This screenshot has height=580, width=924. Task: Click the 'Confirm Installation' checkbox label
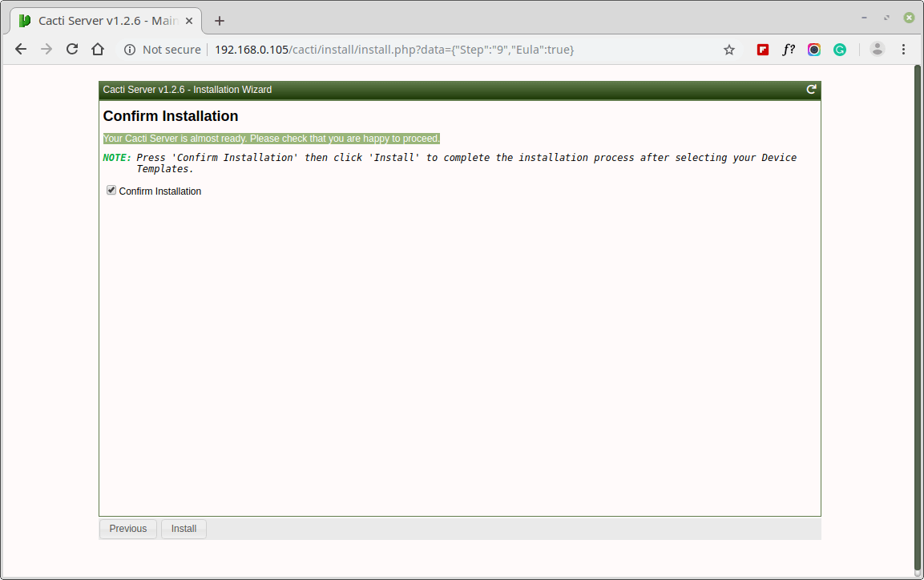coord(159,191)
